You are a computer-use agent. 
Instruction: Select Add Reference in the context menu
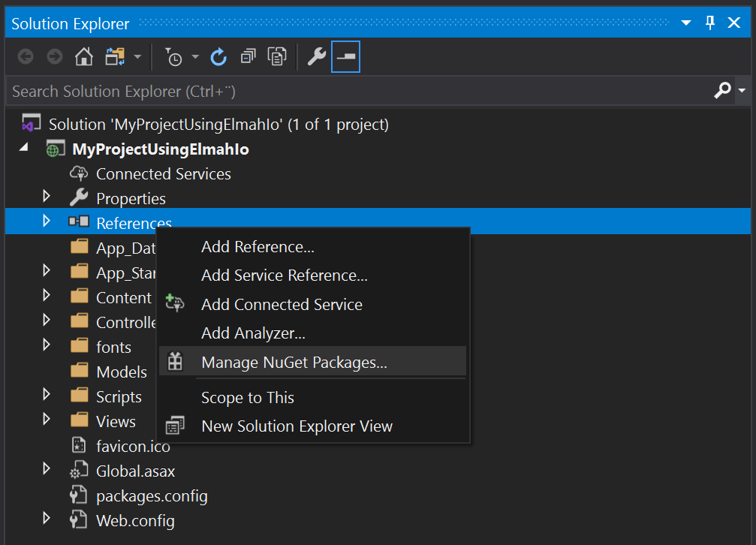point(258,246)
